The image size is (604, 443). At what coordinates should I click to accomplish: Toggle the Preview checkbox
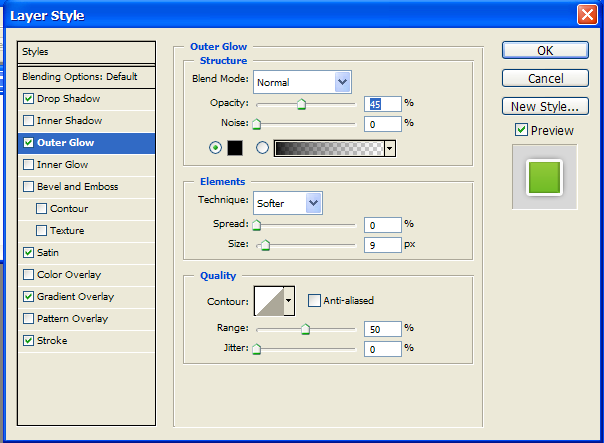521,130
